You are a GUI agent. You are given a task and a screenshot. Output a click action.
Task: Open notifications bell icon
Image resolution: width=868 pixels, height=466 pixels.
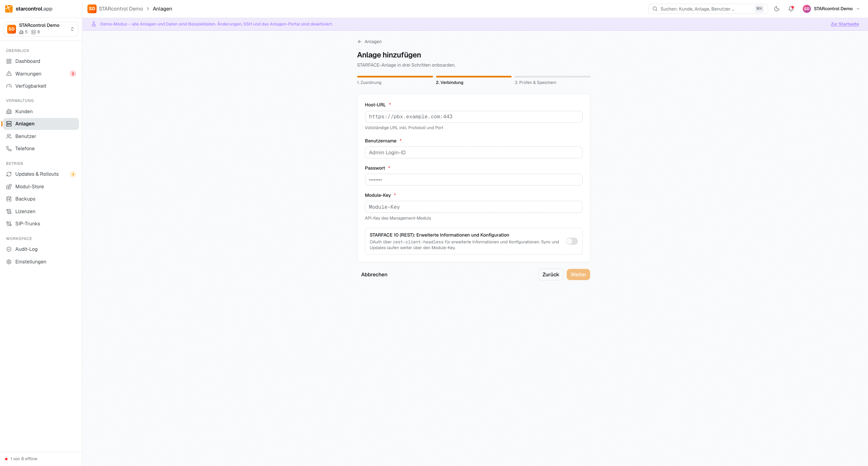click(x=791, y=9)
